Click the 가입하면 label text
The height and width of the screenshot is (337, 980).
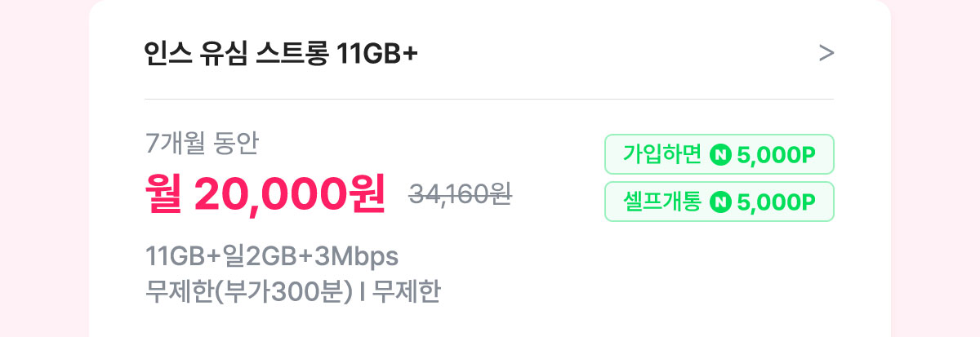point(662,154)
